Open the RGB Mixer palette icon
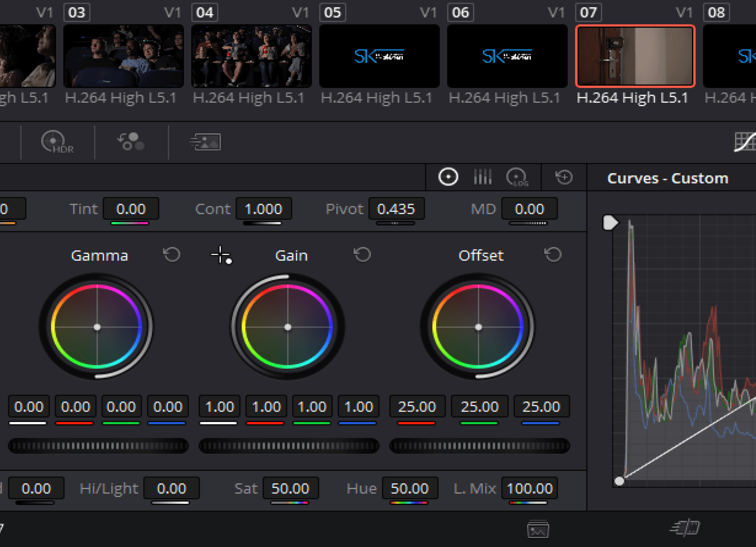This screenshot has height=547, width=756. coord(131,142)
